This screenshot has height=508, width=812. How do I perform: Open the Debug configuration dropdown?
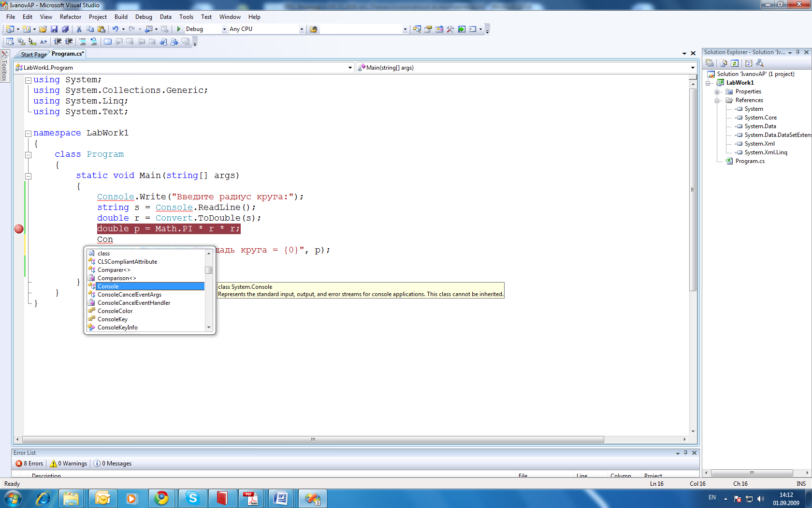pyautogui.click(x=224, y=29)
